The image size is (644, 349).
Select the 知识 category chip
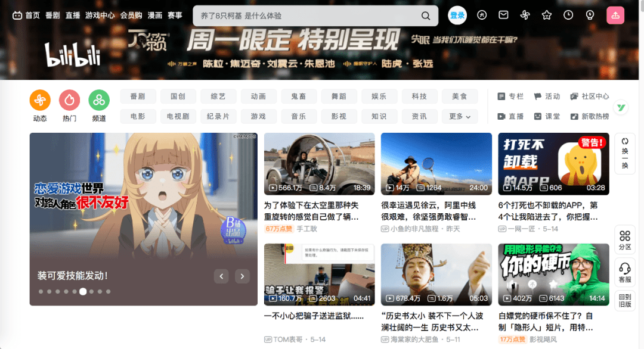(379, 117)
